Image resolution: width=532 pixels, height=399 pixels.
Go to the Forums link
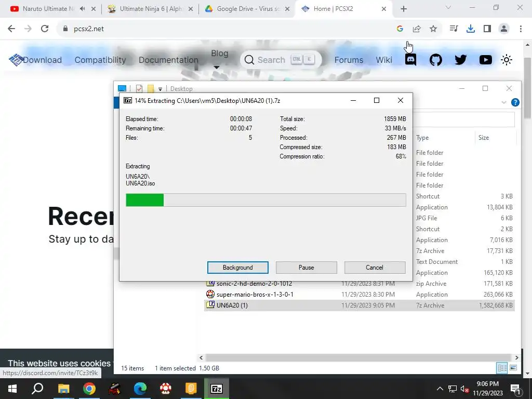349,60
